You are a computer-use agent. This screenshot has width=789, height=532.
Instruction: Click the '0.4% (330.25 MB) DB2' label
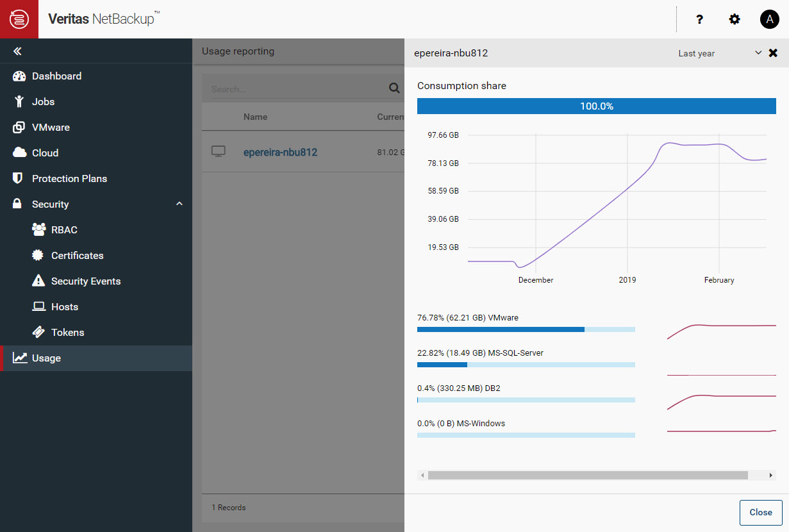tap(459, 388)
